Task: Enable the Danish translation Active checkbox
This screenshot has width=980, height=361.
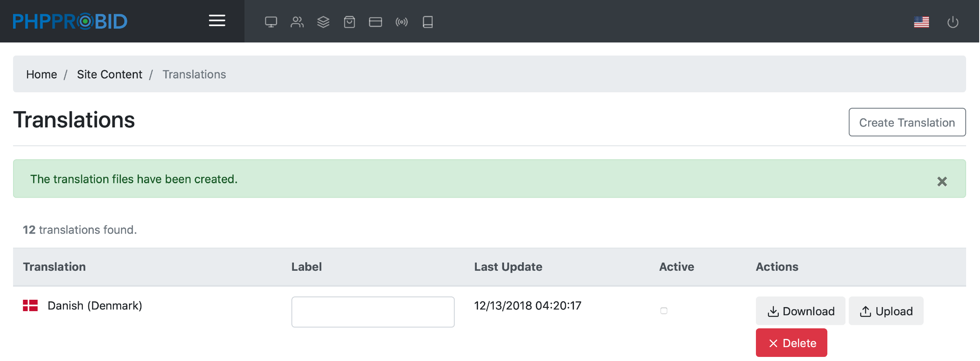Action: [x=664, y=311]
